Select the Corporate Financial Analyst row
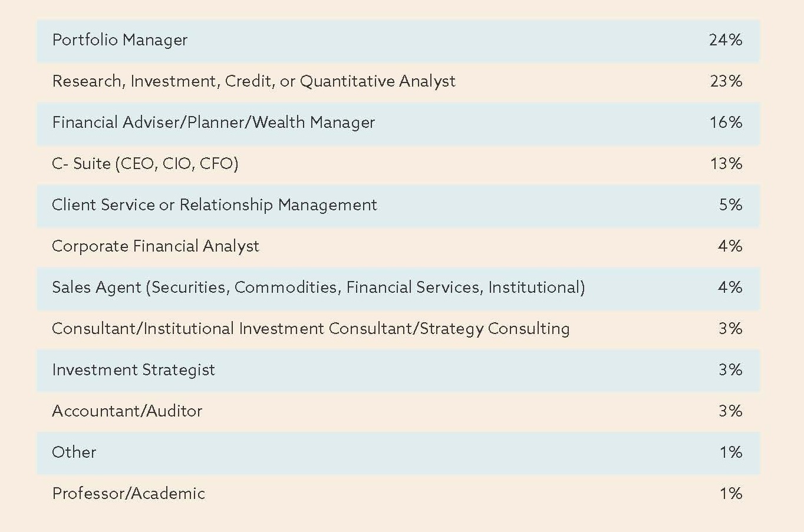Screen dimensions: 804x532 pyautogui.click(x=398, y=246)
